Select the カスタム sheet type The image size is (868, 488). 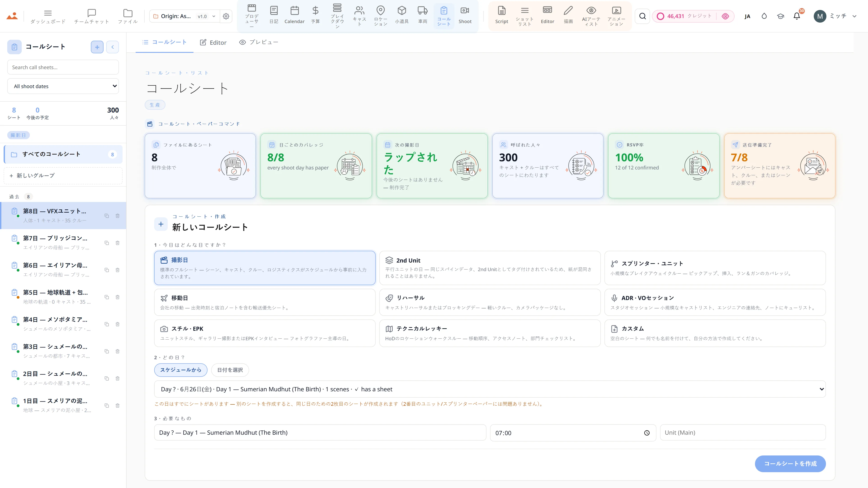click(x=715, y=333)
